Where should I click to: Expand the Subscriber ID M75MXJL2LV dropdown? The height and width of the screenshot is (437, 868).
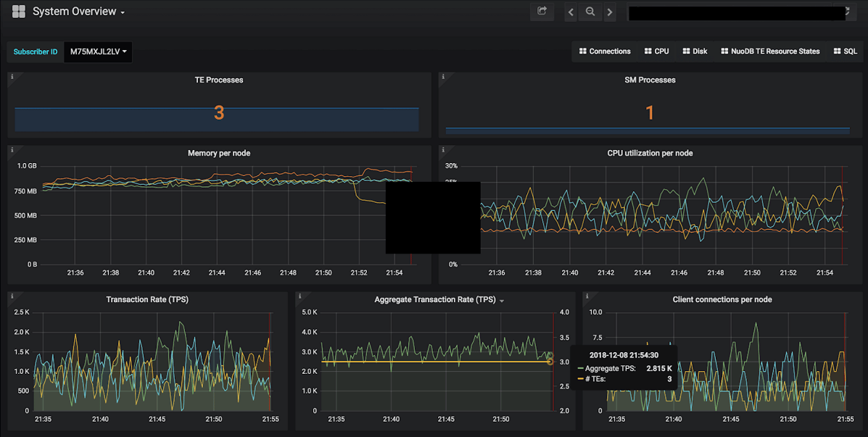(98, 51)
